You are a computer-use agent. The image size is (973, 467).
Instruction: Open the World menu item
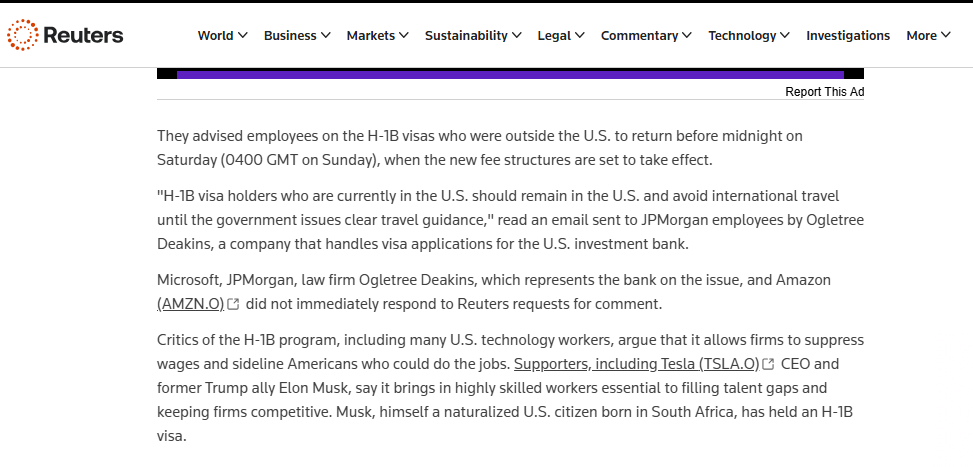click(x=215, y=36)
